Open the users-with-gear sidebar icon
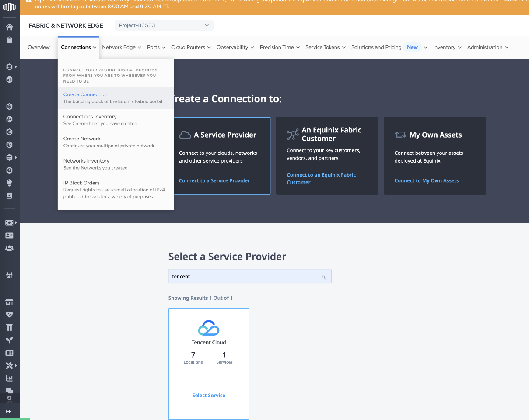Viewport: 529px width, 420px height. (x=9, y=275)
